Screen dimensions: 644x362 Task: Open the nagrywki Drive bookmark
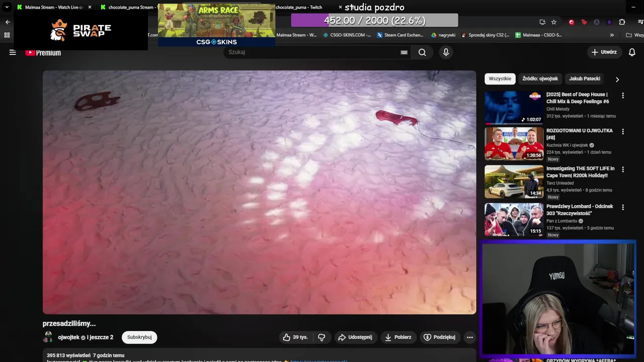443,35
